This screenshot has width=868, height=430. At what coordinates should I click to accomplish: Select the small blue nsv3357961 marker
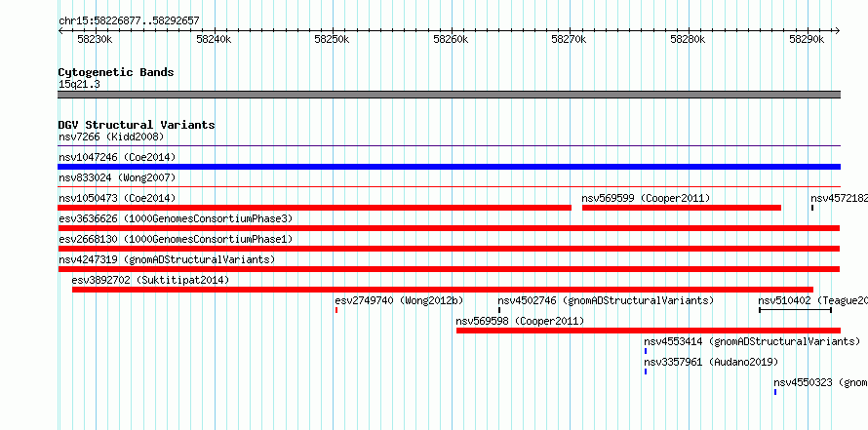click(646, 371)
